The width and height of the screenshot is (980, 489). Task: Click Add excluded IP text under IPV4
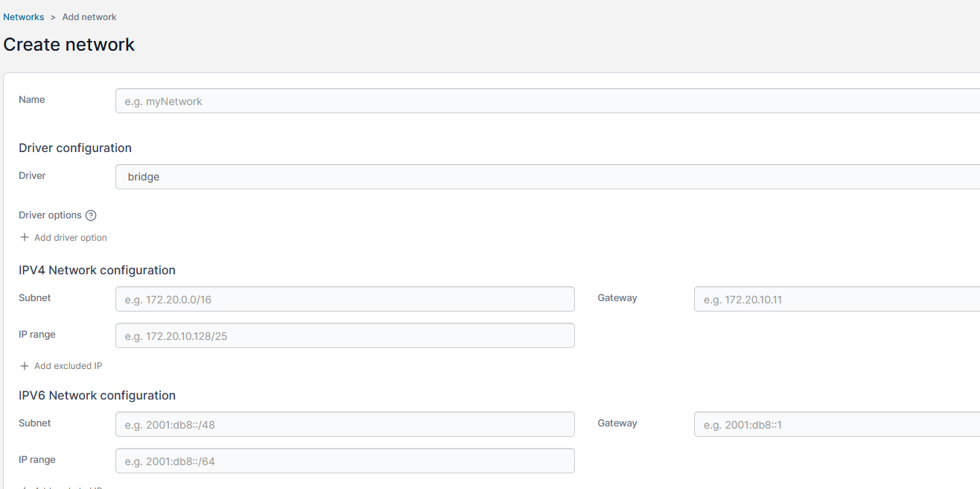click(68, 366)
